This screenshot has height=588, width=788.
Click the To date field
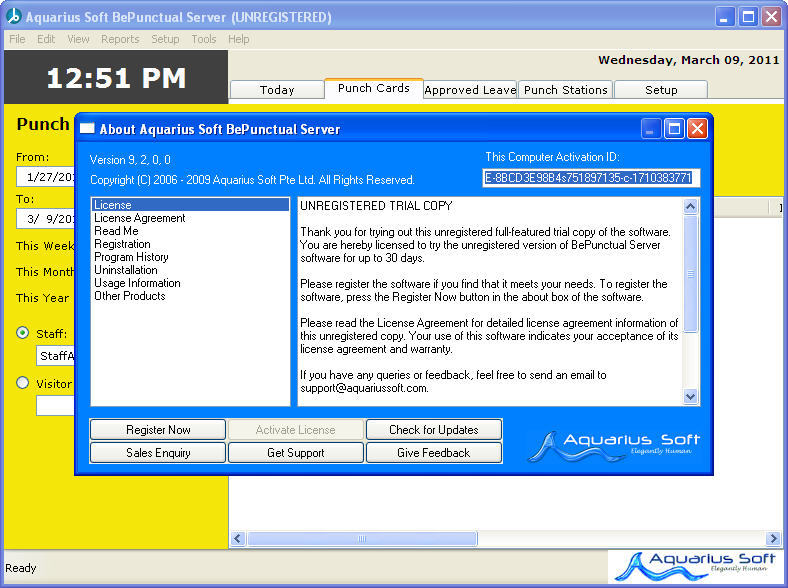click(46, 219)
